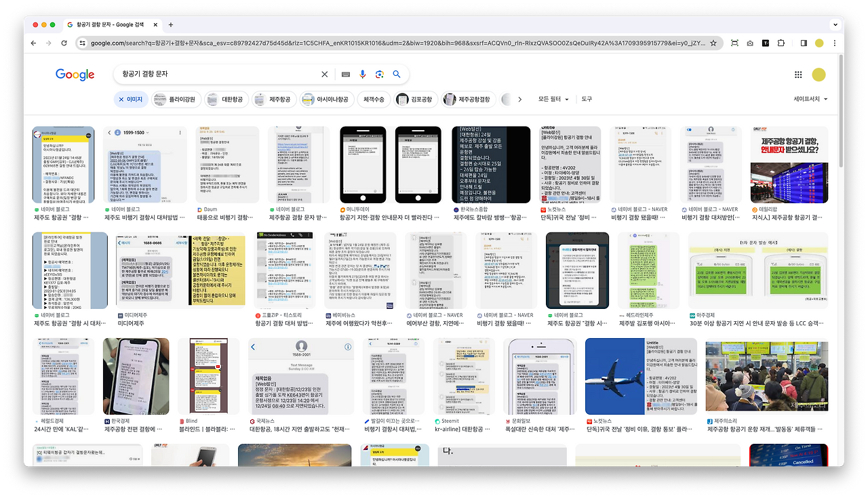Filter images by 대한항공

[x=226, y=99]
